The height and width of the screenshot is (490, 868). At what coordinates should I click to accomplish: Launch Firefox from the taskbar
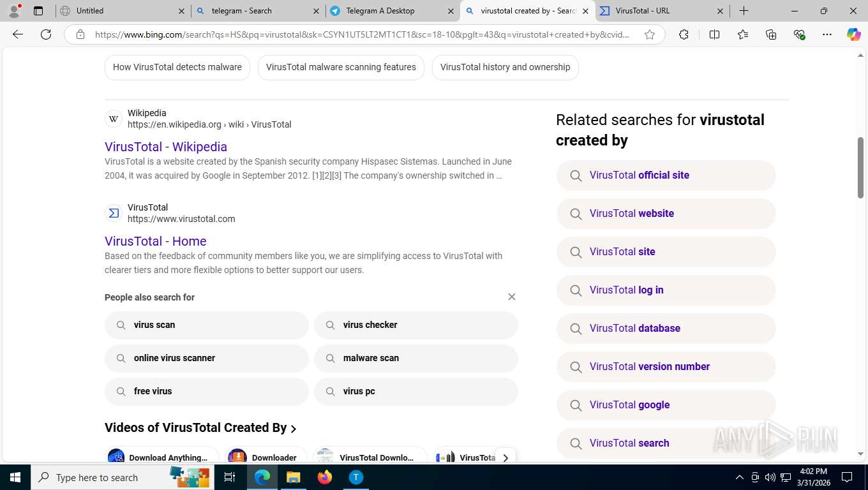coord(325,477)
